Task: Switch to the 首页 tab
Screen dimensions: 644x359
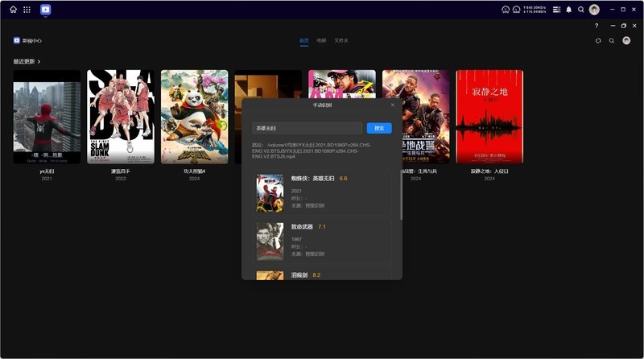Action: click(x=304, y=41)
